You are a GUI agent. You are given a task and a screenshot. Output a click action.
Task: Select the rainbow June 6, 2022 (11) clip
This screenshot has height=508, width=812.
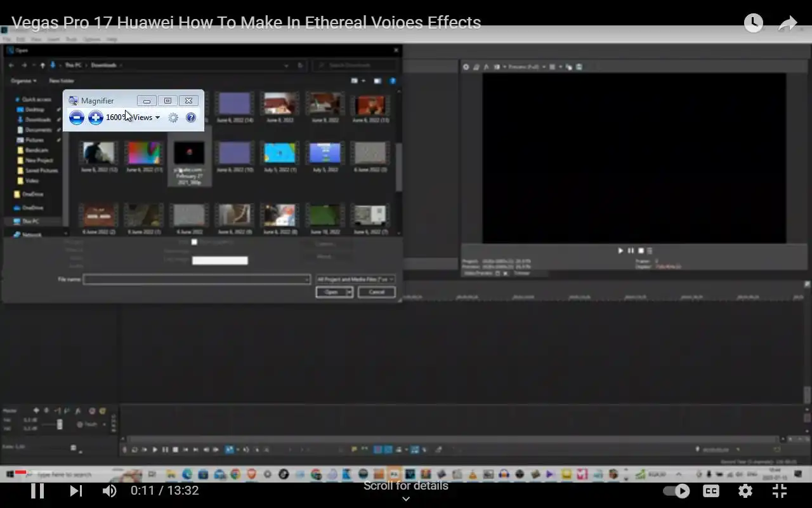(x=145, y=157)
